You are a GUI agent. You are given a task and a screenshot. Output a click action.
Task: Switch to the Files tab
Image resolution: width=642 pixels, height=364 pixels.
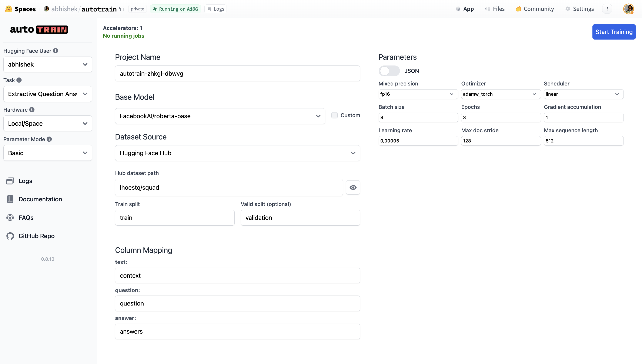click(x=495, y=9)
